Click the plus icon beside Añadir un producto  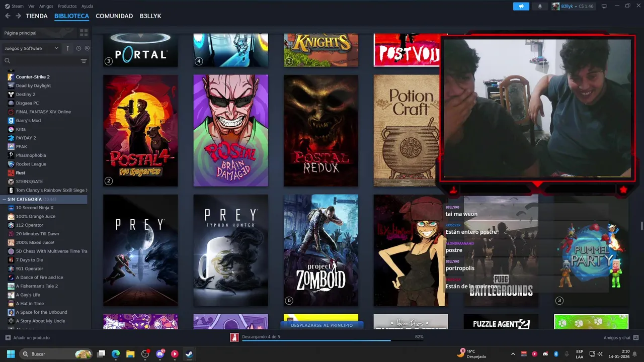8,337
